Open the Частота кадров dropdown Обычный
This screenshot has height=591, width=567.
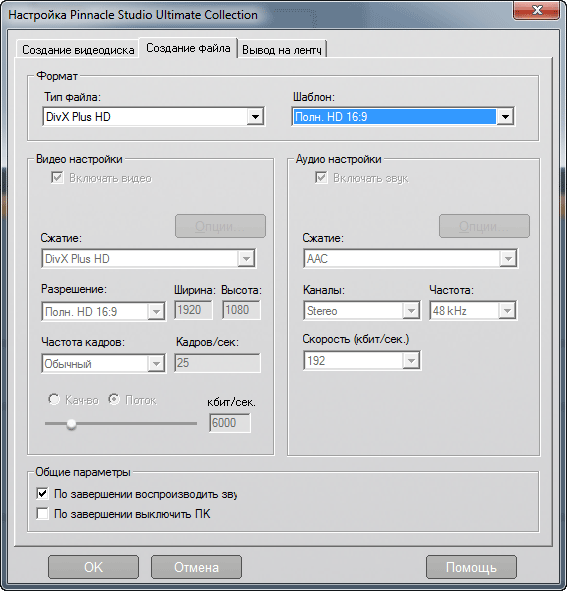[103, 363]
